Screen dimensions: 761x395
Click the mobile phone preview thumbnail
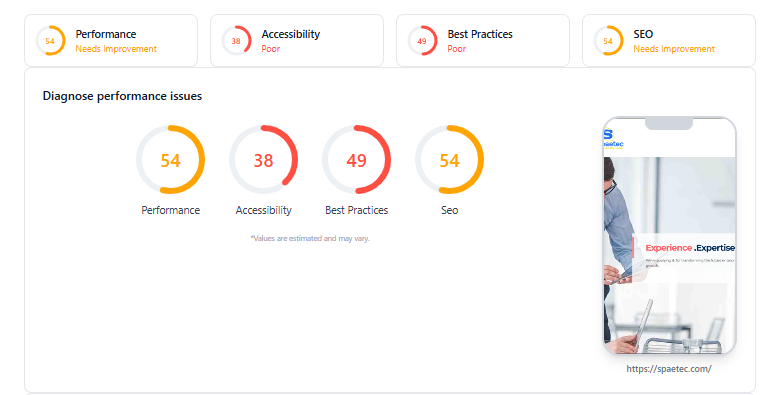pyautogui.click(x=669, y=235)
